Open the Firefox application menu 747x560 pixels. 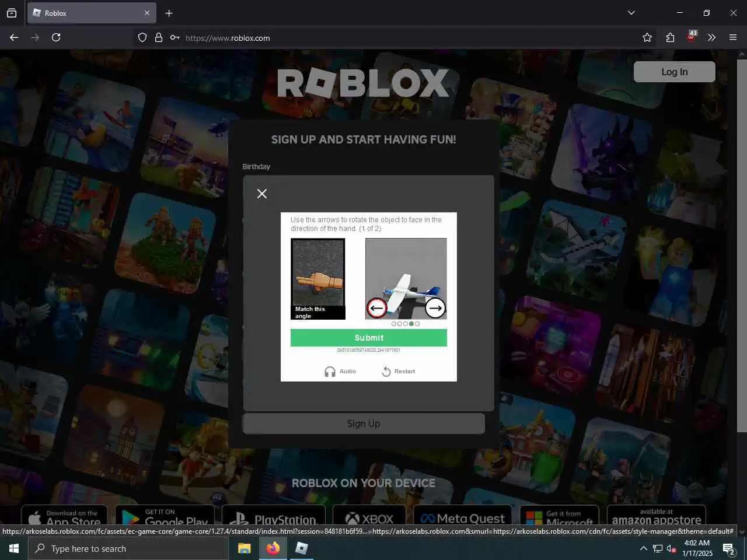[x=733, y=37]
